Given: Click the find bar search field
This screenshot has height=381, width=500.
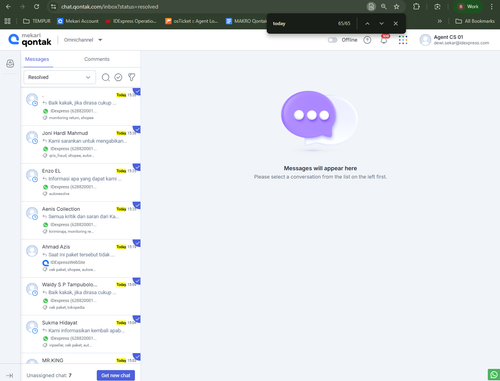Looking at the screenshot, I should pos(302,24).
